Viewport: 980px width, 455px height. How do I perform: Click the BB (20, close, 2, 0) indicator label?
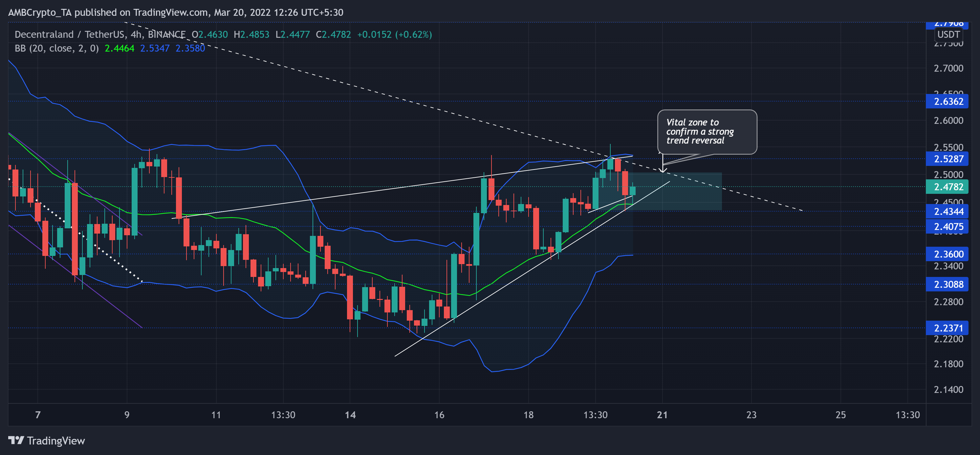point(57,48)
